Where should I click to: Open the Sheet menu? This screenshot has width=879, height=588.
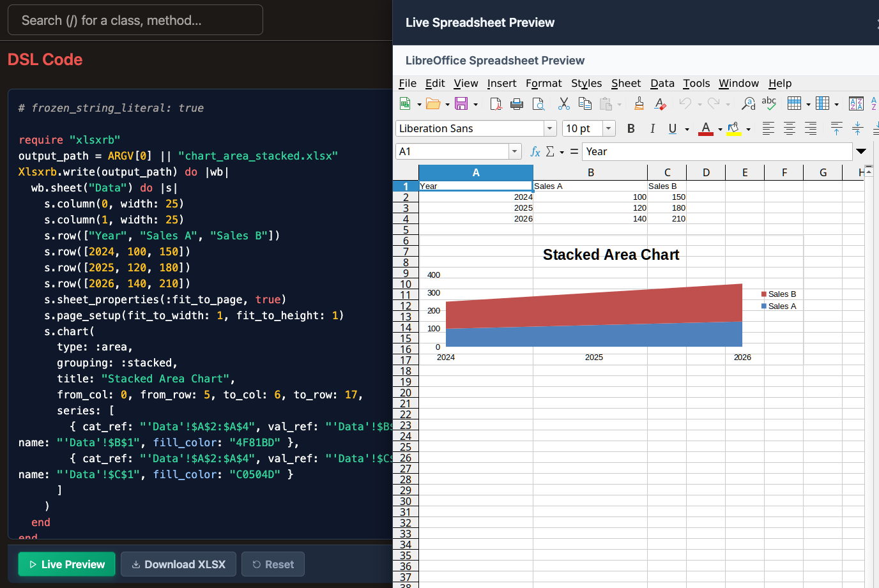pos(626,83)
